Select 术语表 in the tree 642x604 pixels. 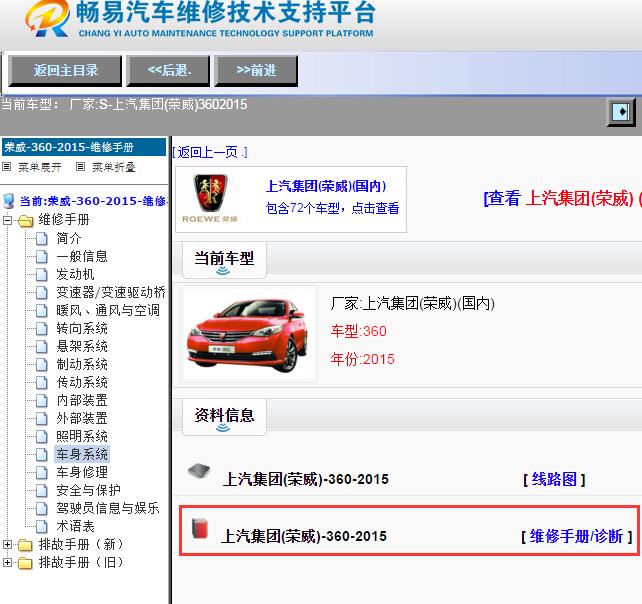click(75, 526)
